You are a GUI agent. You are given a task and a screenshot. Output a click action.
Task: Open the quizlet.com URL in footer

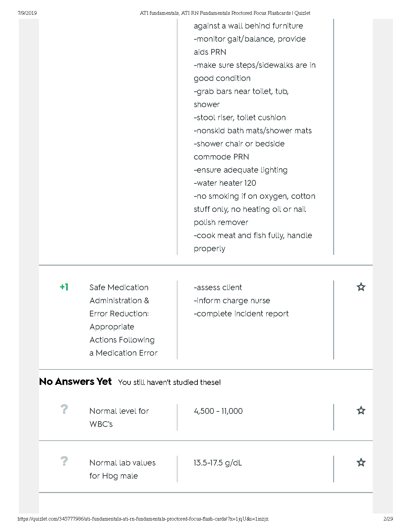pyautogui.click(x=143, y=519)
